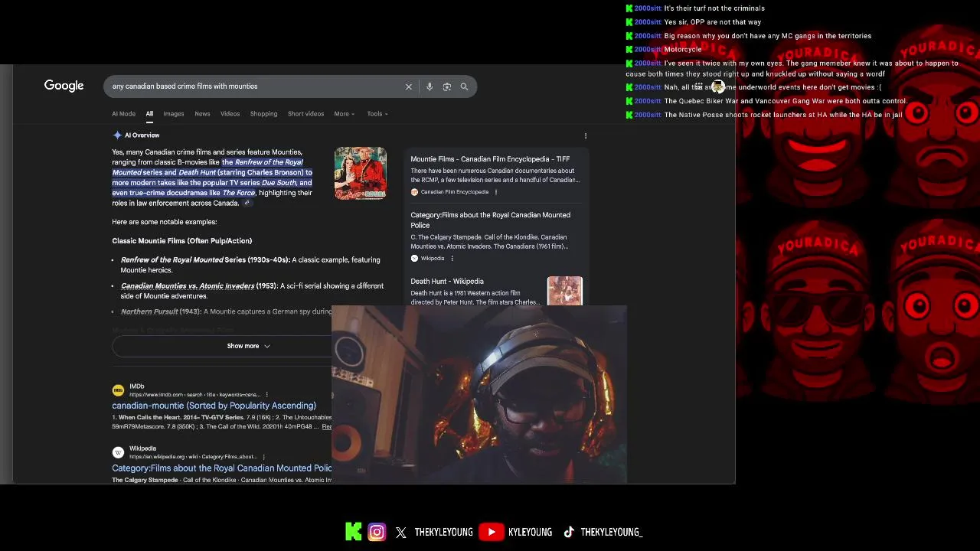Image resolution: width=980 pixels, height=551 pixels.
Task: Click Northern Pursuit film link
Action: pyautogui.click(x=149, y=312)
